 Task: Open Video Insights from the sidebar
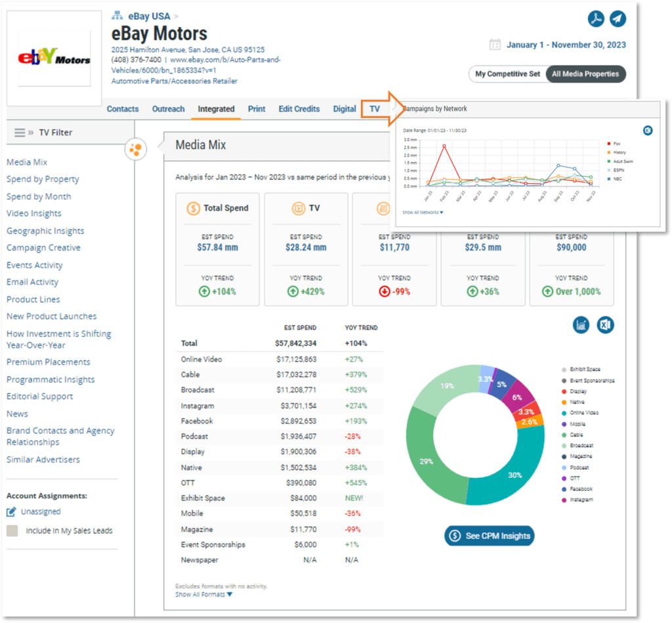tap(34, 213)
